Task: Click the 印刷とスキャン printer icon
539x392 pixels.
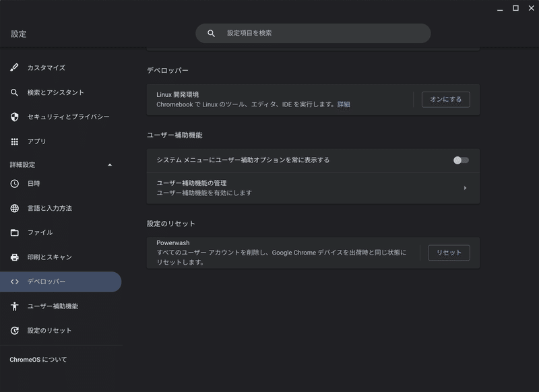Action: (14, 257)
